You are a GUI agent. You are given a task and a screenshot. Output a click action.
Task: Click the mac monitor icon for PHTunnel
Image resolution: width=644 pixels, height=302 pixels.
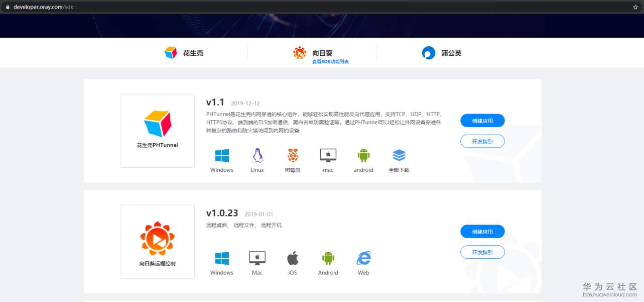coord(328,155)
